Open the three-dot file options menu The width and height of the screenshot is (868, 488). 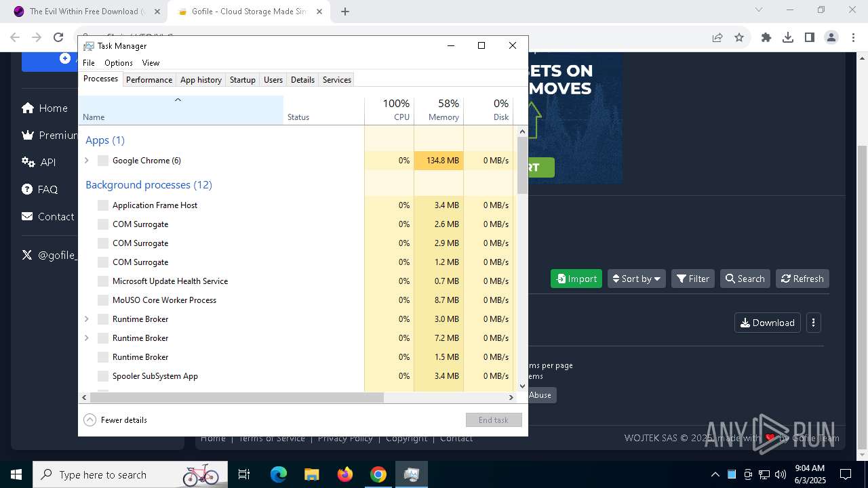(x=813, y=323)
